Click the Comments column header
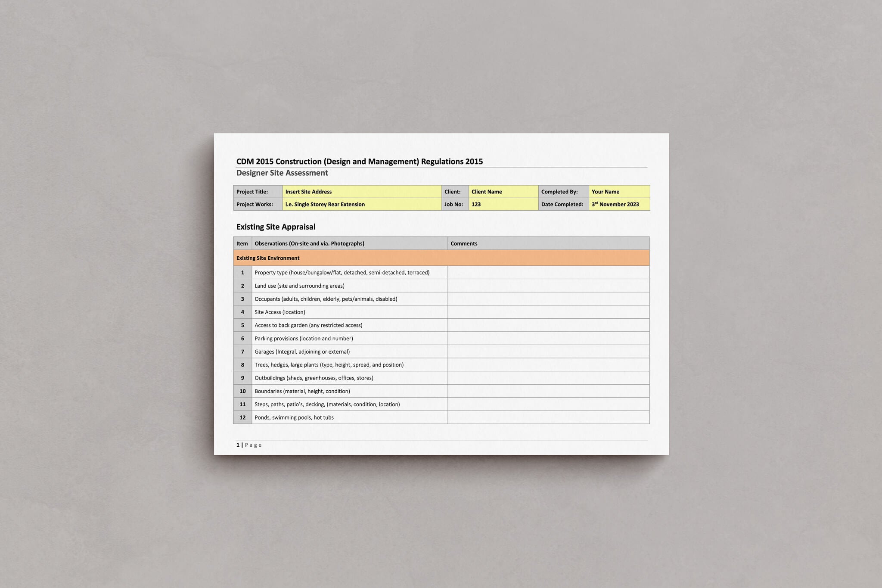882x588 pixels. tap(464, 243)
